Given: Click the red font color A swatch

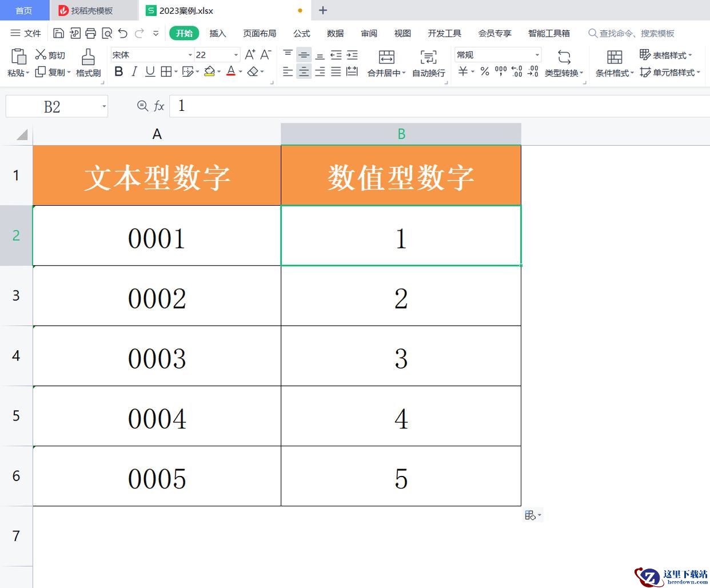Looking at the screenshot, I should (231, 71).
